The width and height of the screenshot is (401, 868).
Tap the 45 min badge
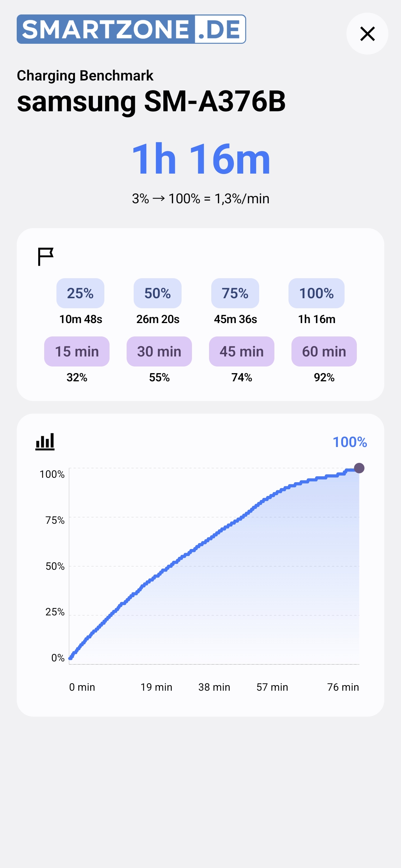(242, 351)
